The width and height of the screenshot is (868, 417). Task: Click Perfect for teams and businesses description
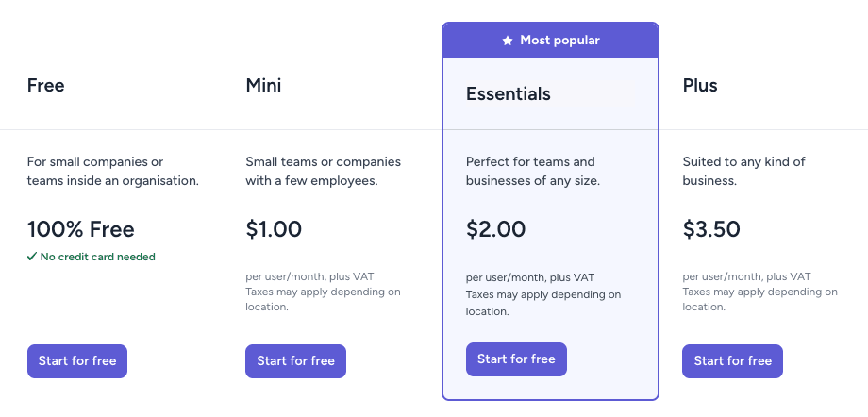(533, 171)
